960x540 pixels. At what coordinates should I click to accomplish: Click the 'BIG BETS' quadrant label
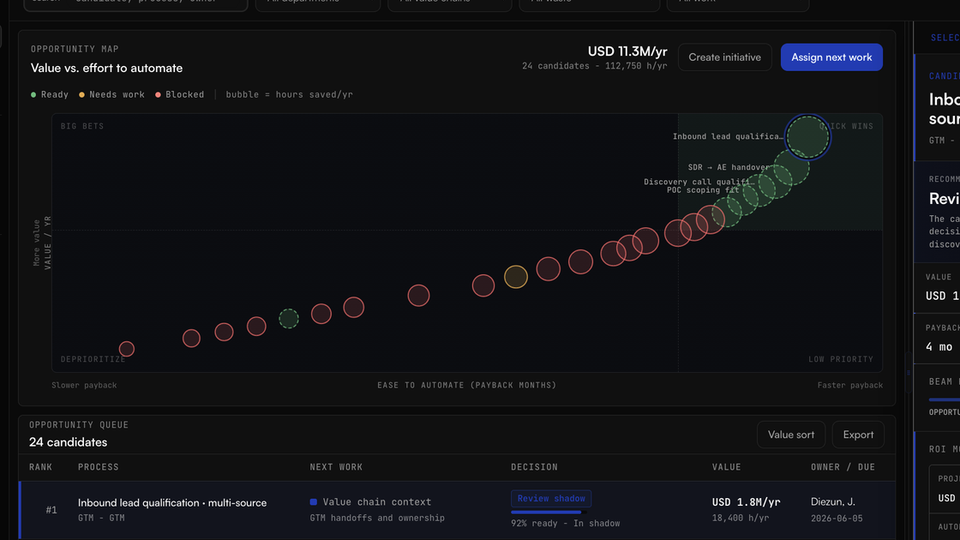[x=82, y=126]
